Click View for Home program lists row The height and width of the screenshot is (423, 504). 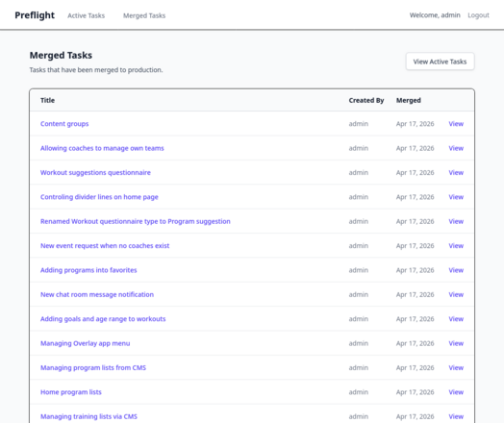[456, 392]
